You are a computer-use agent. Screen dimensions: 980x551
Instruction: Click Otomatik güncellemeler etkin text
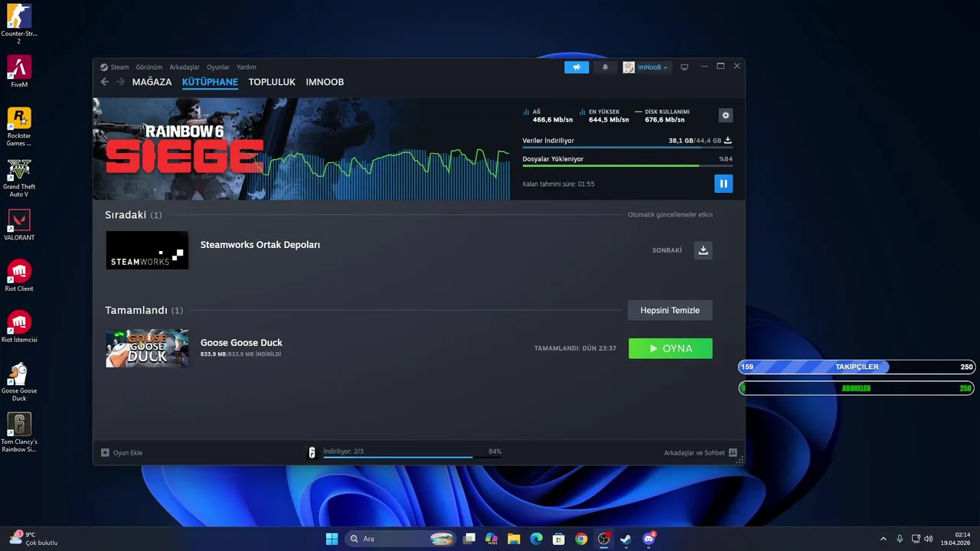670,215
